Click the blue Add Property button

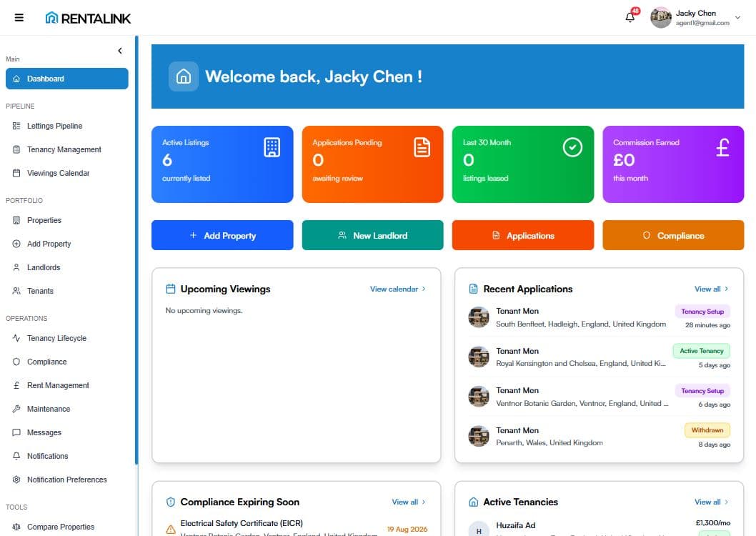222,235
